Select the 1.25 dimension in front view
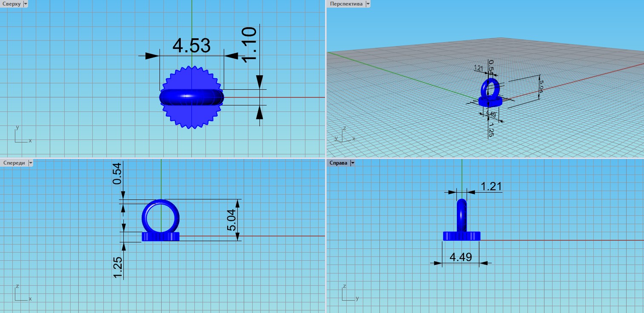 click(118, 267)
